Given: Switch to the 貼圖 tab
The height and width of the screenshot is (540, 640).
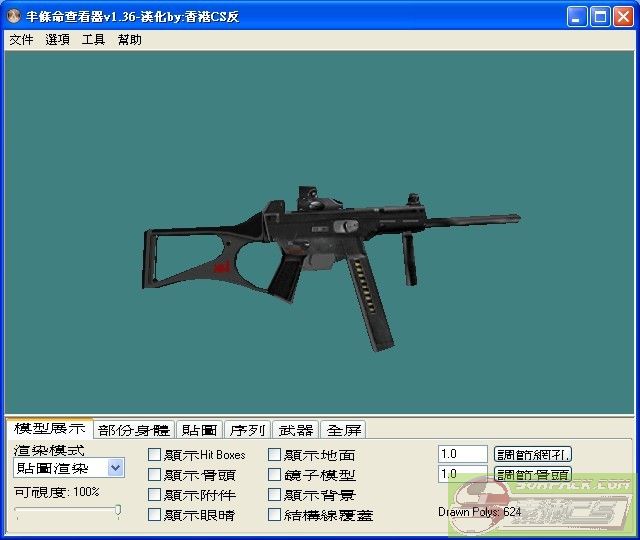Looking at the screenshot, I should (199, 430).
